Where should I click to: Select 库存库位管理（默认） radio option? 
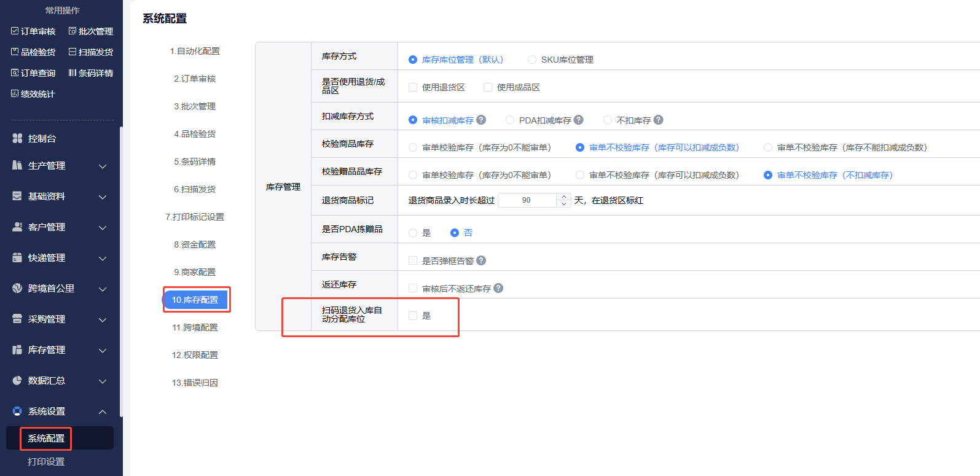(x=413, y=60)
